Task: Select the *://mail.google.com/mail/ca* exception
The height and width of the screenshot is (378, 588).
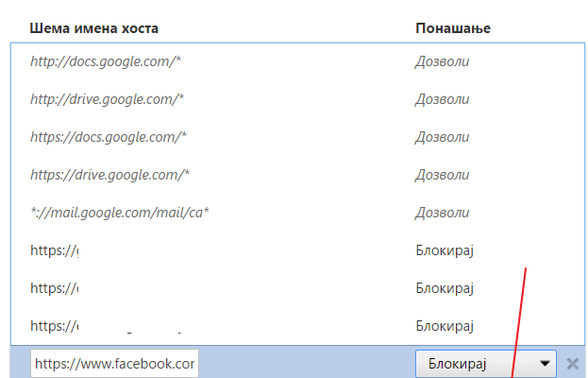Action: [x=297, y=213]
